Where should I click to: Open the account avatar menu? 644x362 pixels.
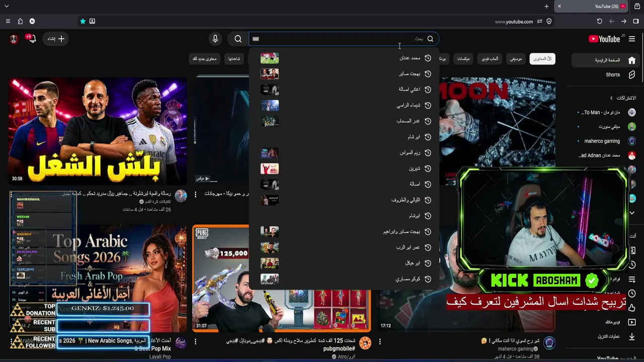tap(14, 39)
